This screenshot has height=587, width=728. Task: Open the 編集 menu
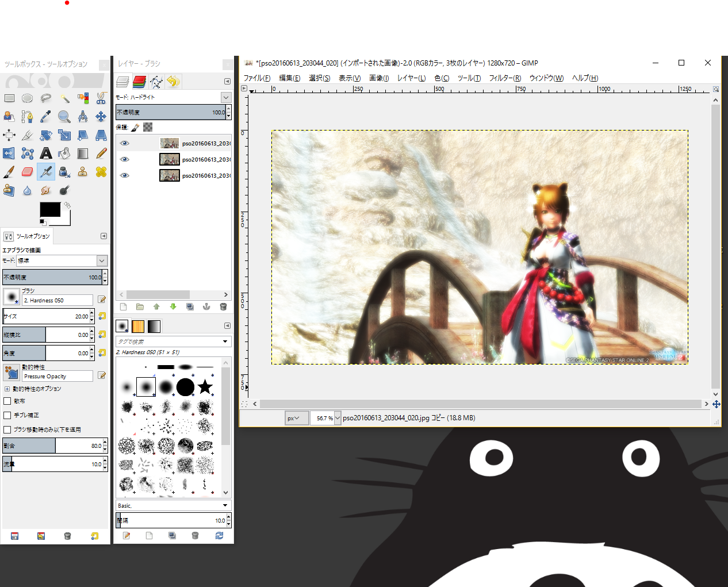pos(289,78)
